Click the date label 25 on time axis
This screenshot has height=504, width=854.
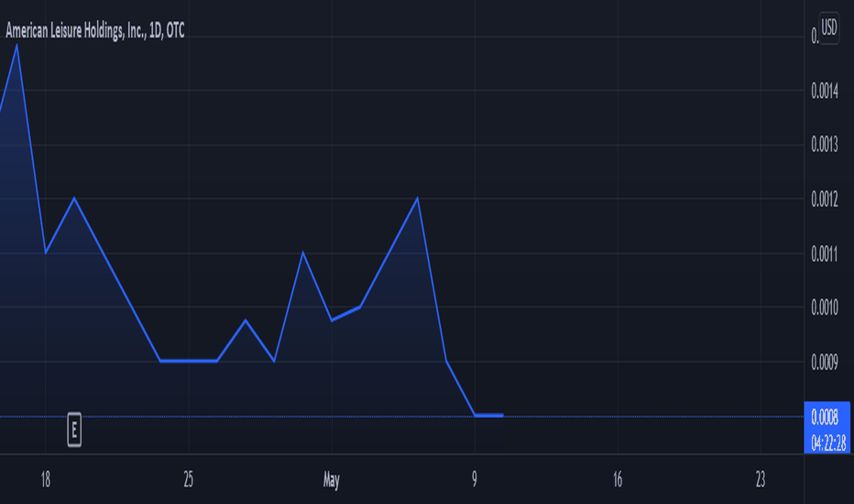click(189, 479)
